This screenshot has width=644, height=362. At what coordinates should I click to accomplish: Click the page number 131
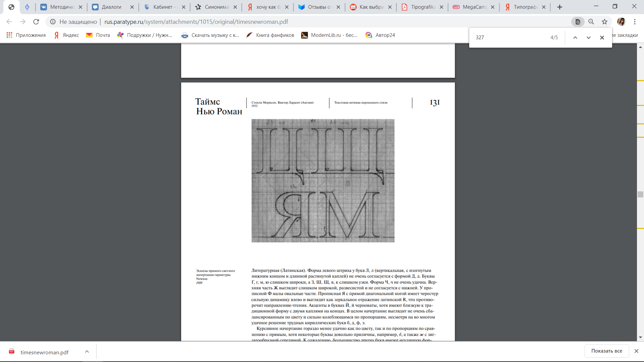pos(435,103)
